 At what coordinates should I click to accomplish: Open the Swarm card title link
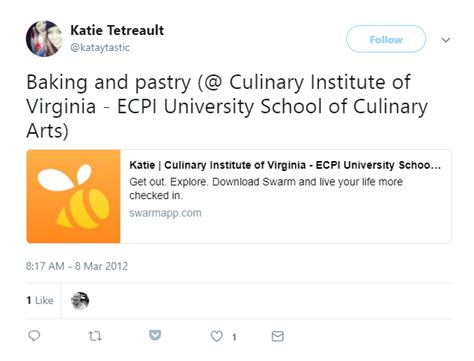pos(285,165)
